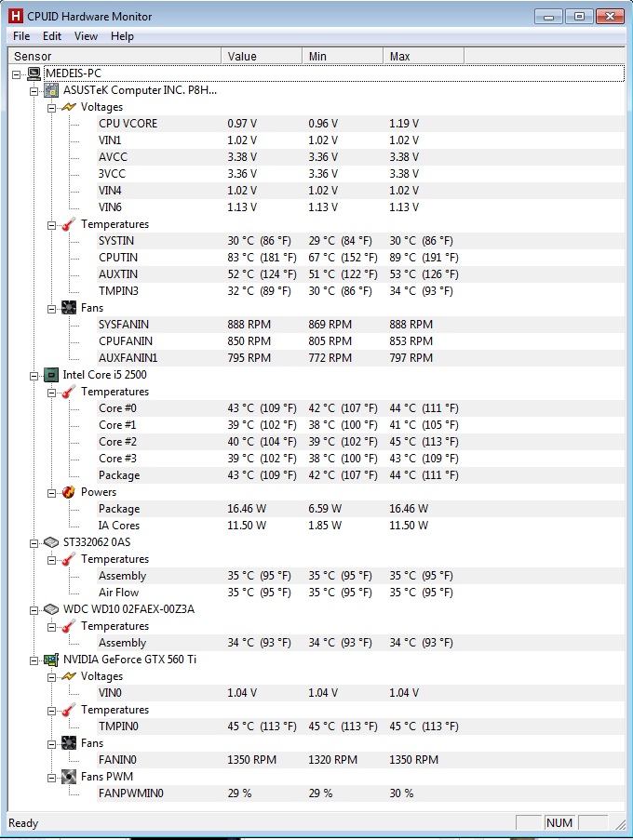Collapse the Intel Core i5 2500 node
This screenshot has height=840, width=633.
[x=35, y=375]
